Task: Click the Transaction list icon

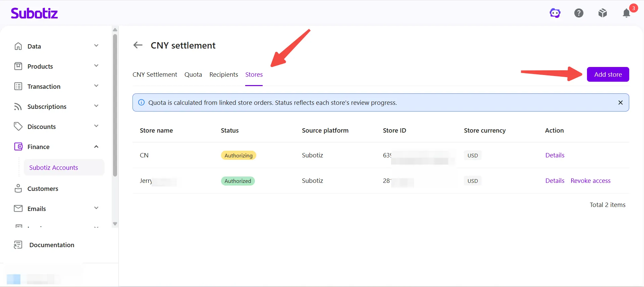Action: [x=18, y=86]
